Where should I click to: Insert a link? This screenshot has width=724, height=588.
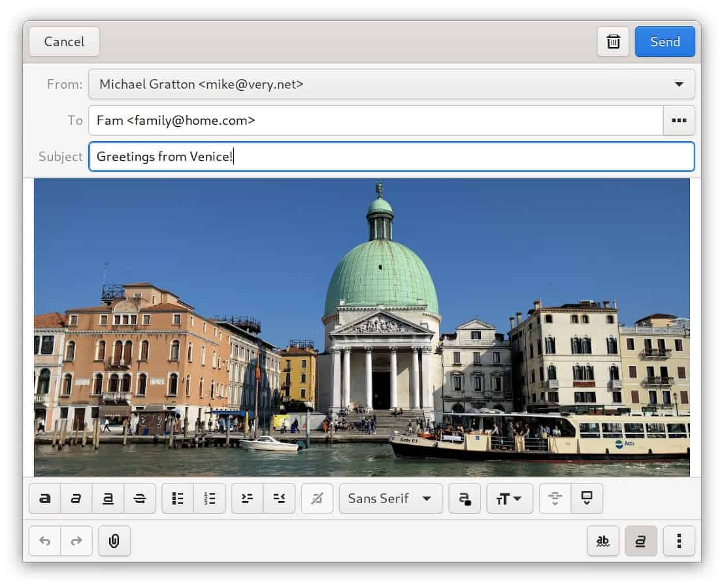click(555, 498)
